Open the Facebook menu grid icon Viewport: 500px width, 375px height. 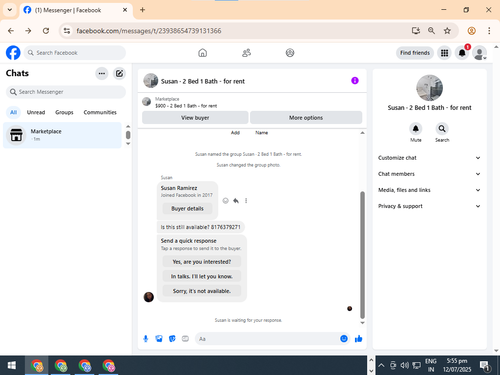(x=444, y=53)
